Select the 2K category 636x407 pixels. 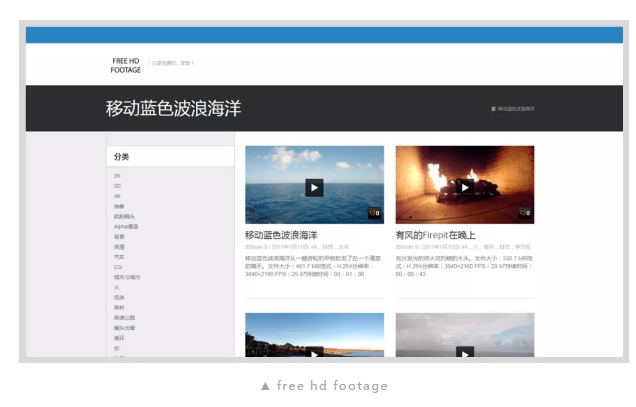(x=117, y=176)
